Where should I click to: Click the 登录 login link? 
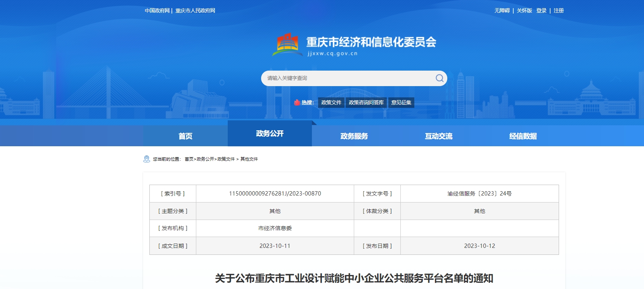coord(541,11)
